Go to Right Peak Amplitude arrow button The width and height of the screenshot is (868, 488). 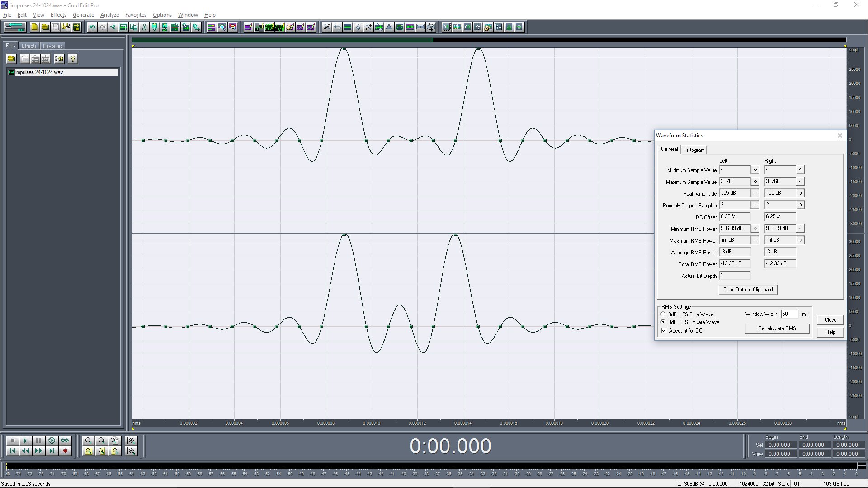click(x=800, y=193)
